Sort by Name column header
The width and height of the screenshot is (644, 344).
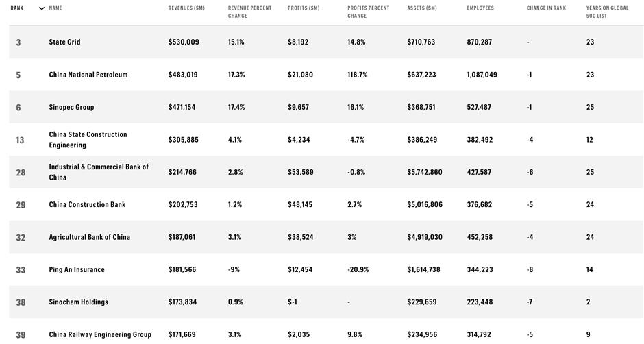pos(55,8)
